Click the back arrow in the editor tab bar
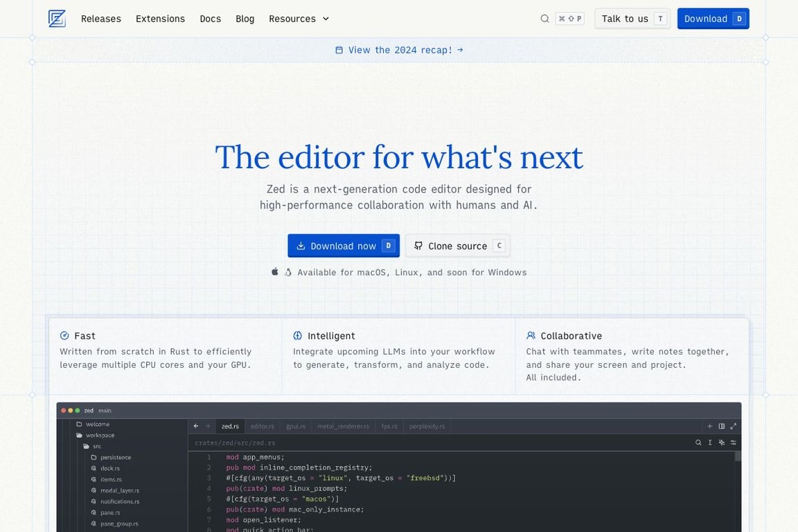The image size is (798, 532). (x=196, y=426)
